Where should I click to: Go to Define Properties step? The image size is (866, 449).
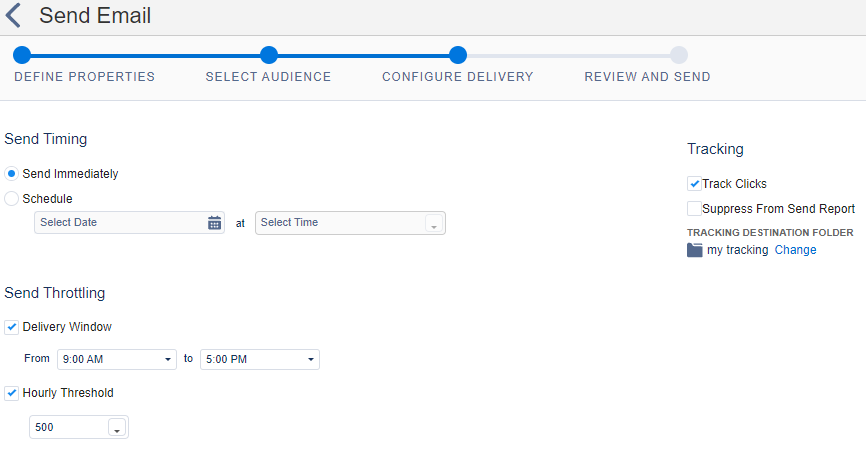click(x=85, y=77)
